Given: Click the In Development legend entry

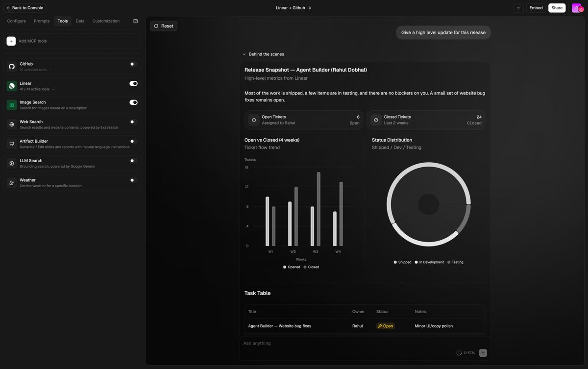Looking at the screenshot, I should [x=429, y=262].
